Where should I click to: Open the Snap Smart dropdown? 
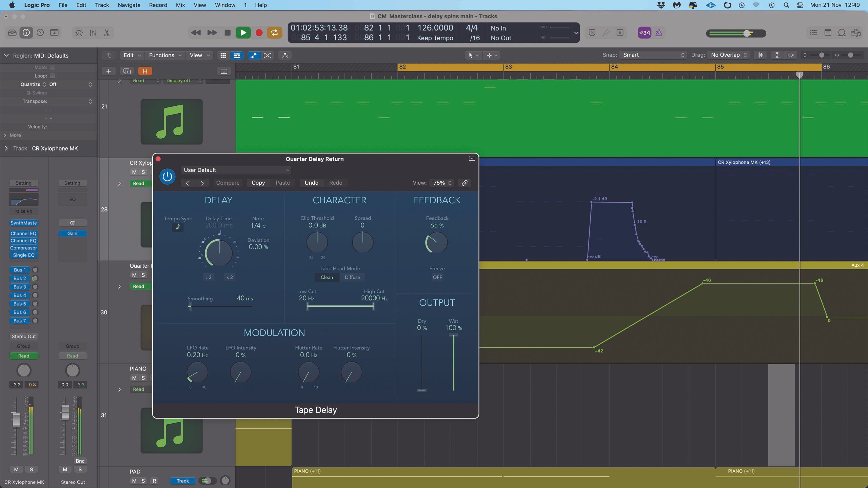[653, 55]
